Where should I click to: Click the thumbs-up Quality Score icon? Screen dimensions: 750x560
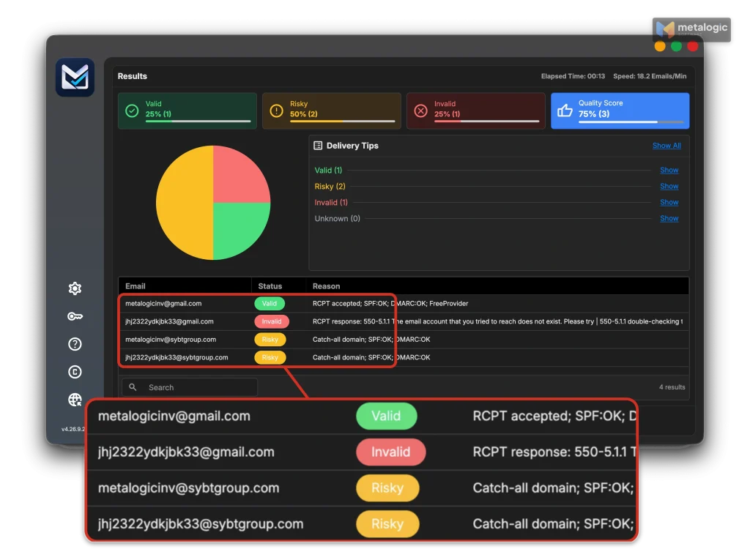point(565,111)
